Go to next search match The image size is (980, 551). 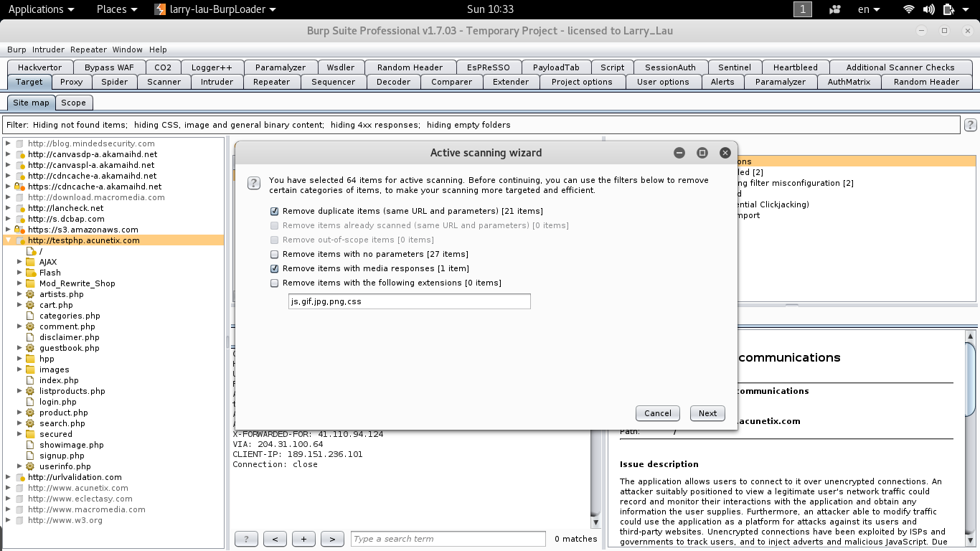[332, 539]
